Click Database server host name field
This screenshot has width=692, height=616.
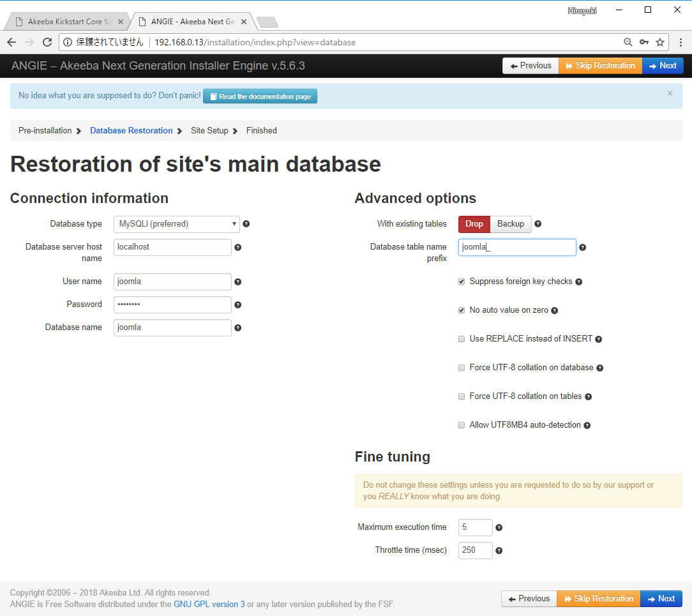tap(172, 247)
